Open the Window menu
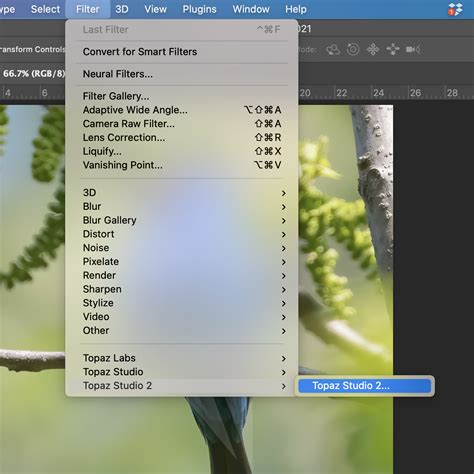Screen dimensions: 474x474 click(251, 9)
